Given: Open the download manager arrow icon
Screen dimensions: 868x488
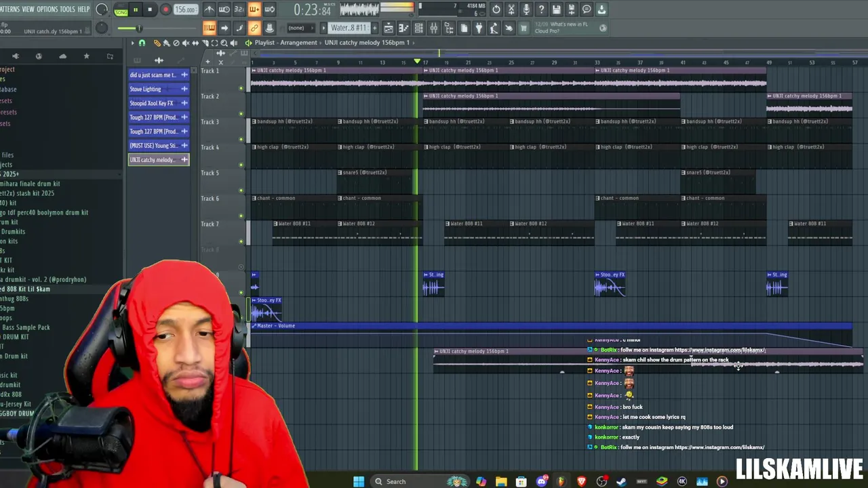Looking at the screenshot, I should point(601,9).
